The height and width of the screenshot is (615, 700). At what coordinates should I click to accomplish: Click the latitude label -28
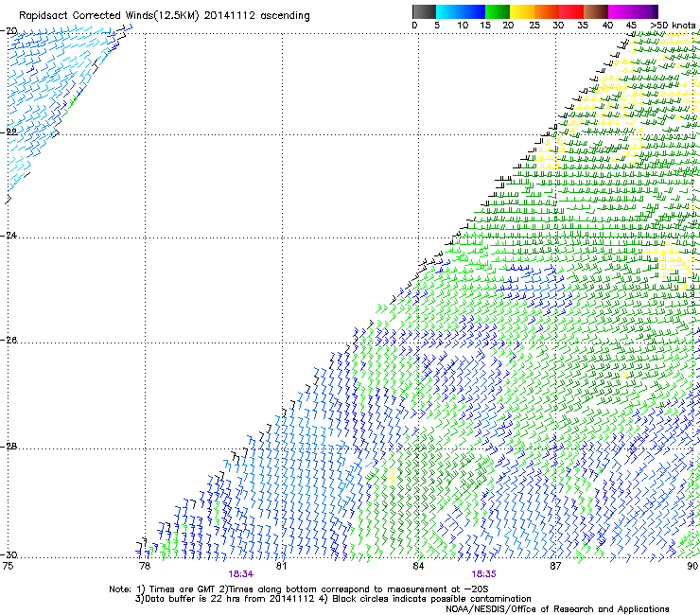[9, 447]
